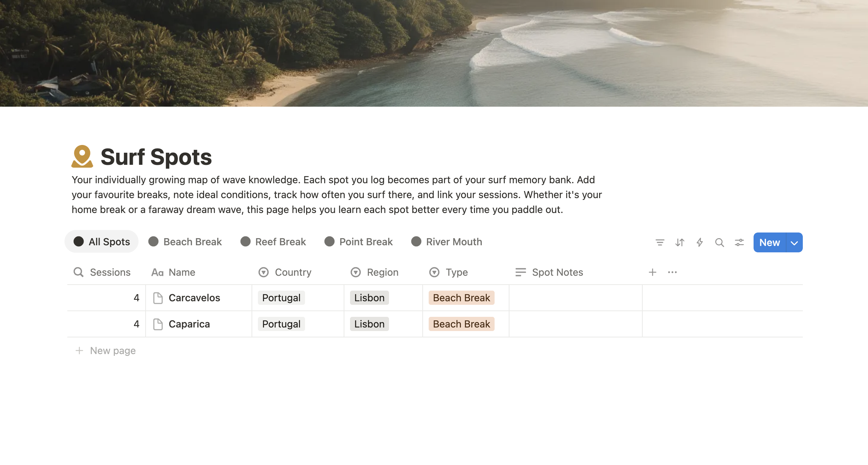Click the blue New button
The width and height of the screenshot is (868, 465).
770,243
